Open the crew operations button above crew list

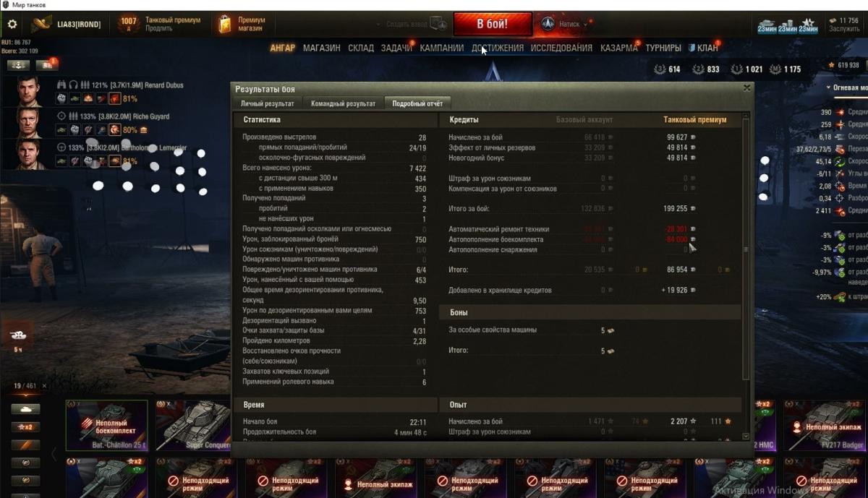pyautogui.click(x=18, y=65)
